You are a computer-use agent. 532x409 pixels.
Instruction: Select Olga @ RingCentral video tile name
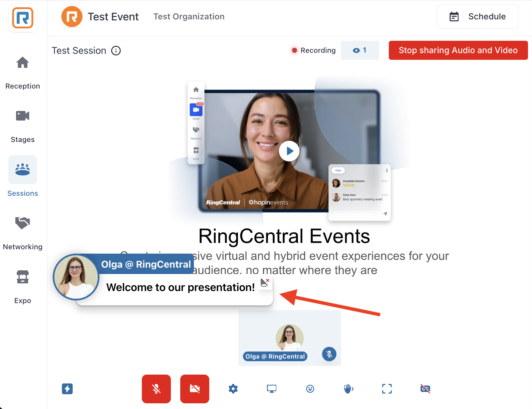(x=275, y=356)
